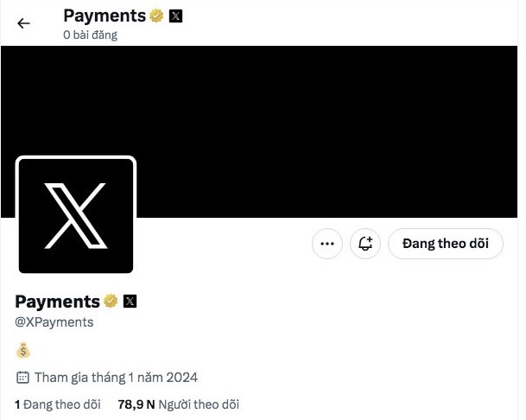Click gold verified badge in top header
The width and height of the screenshot is (526, 420).
click(x=156, y=16)
